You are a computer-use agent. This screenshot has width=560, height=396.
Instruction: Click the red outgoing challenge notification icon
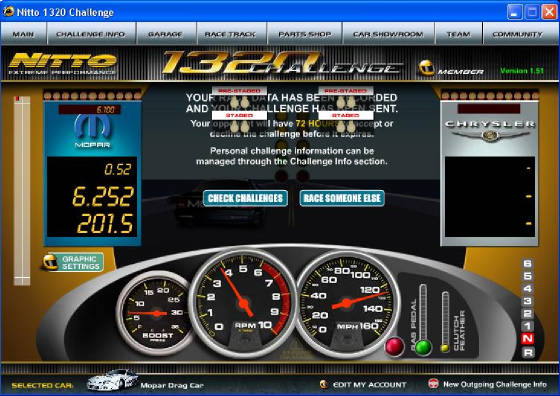click(433, 384)
